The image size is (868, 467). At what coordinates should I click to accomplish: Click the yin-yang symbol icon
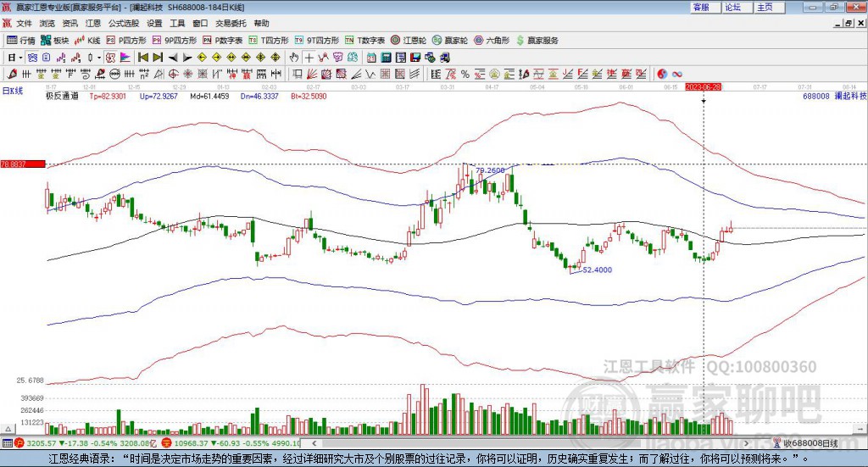pos(663,74)
